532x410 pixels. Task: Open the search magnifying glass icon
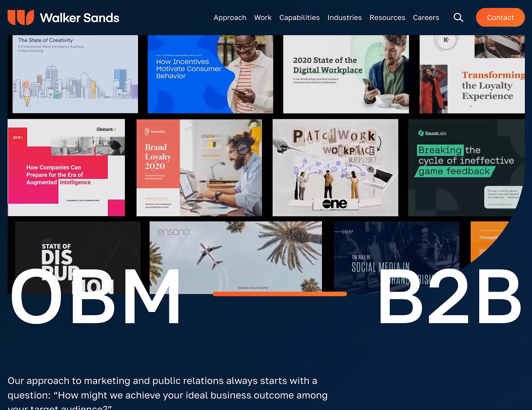pyautogui.click(x=458, y=17)
